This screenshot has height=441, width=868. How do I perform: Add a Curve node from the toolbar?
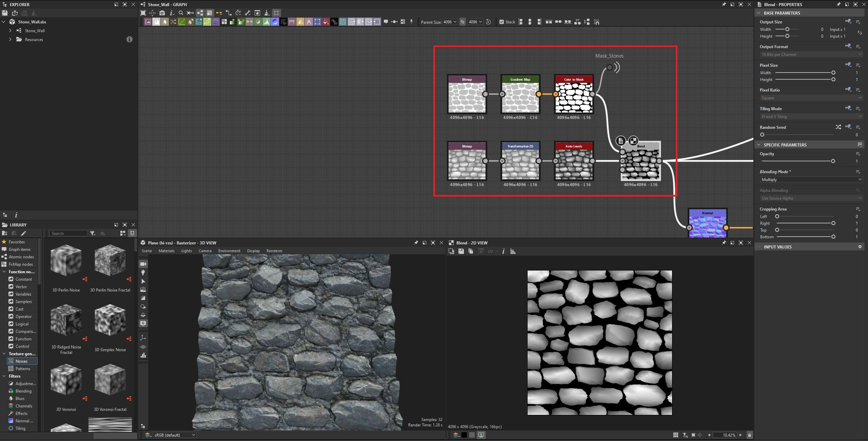(182, 22)
